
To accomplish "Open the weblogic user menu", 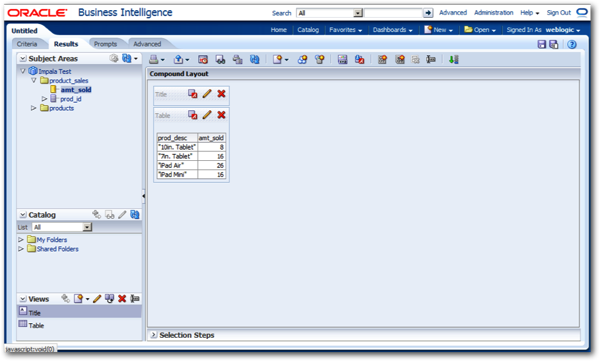I will [x=562, y=30].
